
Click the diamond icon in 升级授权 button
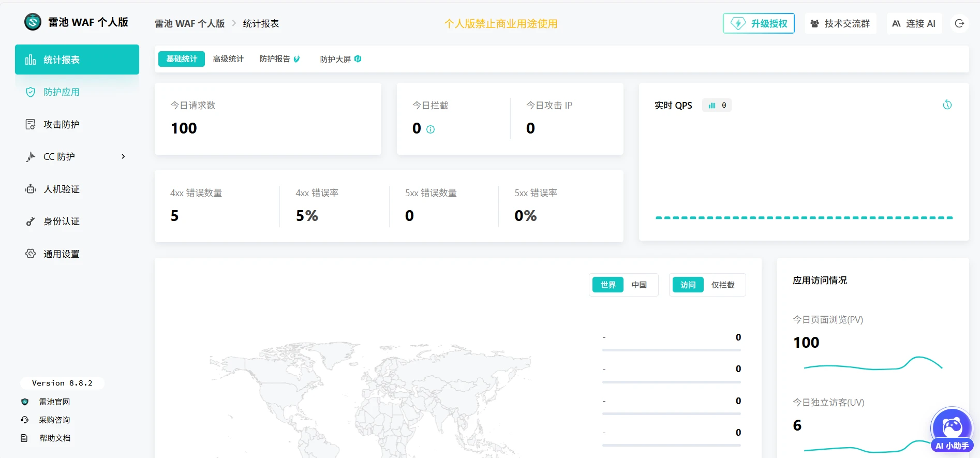738,23
